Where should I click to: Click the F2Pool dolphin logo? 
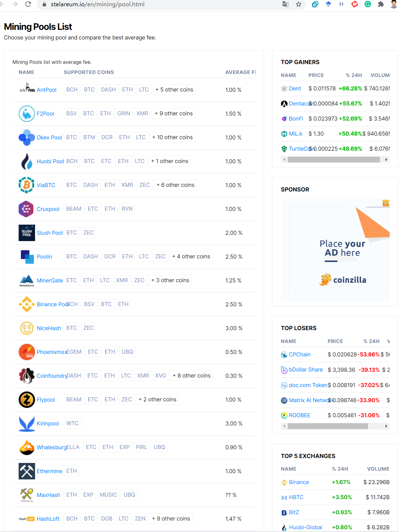tap(27, 114)
